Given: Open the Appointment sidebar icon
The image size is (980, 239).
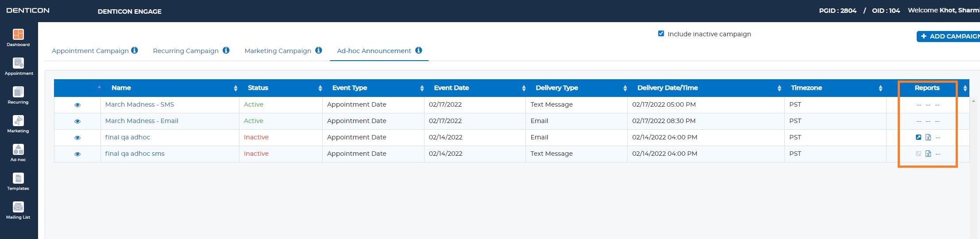Looking at the screenshot, I should pos(18,63).
